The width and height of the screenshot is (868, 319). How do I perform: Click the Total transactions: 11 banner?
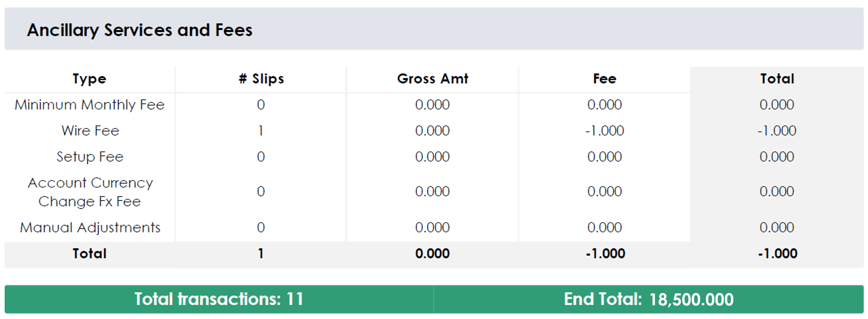point(219,299)
